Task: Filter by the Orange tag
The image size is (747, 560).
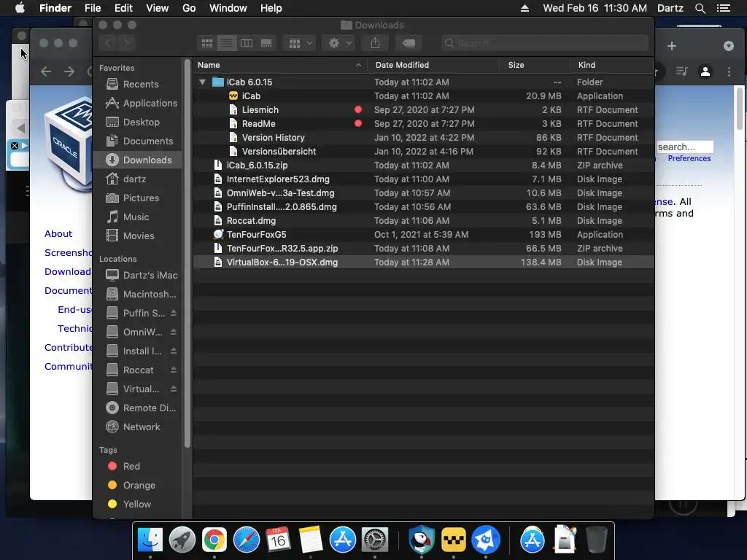Action: (x=138, y=485)
